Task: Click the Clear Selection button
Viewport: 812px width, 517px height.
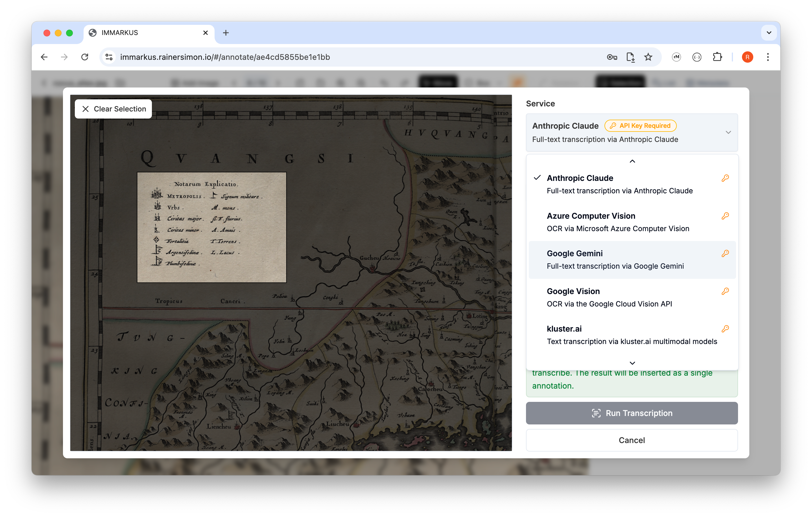Action: point(113,109)
